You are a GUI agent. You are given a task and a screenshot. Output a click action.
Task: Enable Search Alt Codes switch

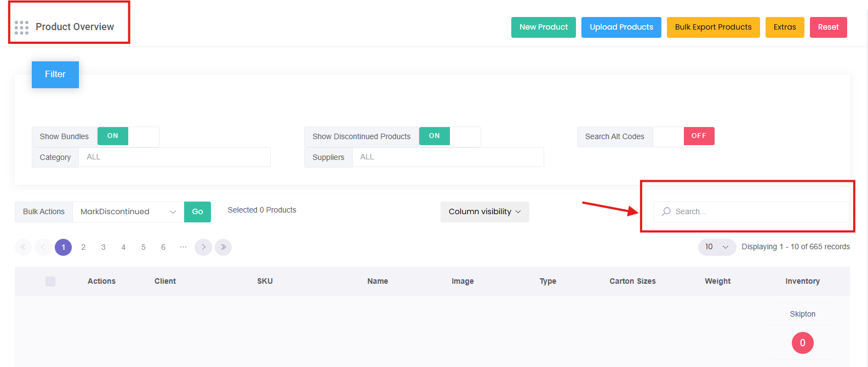[683, 136]
